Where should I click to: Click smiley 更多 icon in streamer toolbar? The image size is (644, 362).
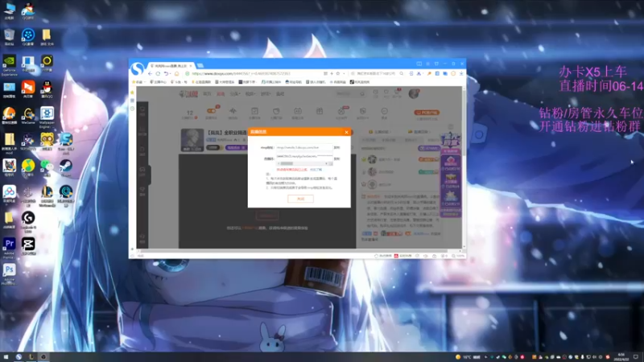(x=384, y=112)
